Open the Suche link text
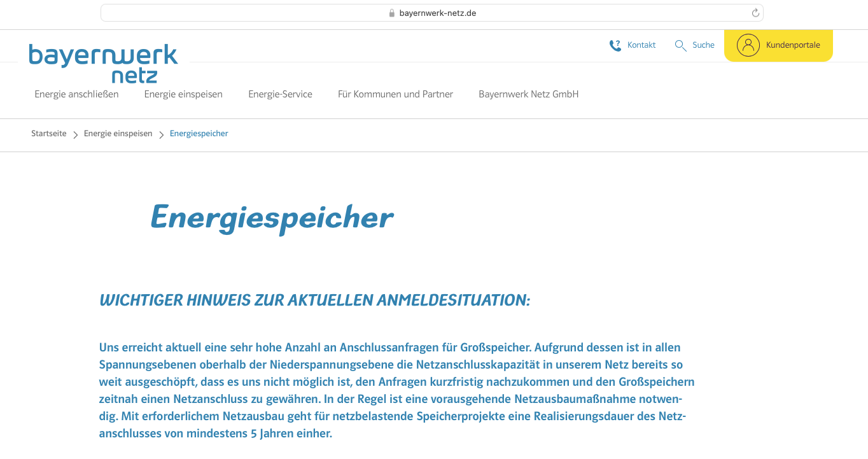 click(703, 45)
